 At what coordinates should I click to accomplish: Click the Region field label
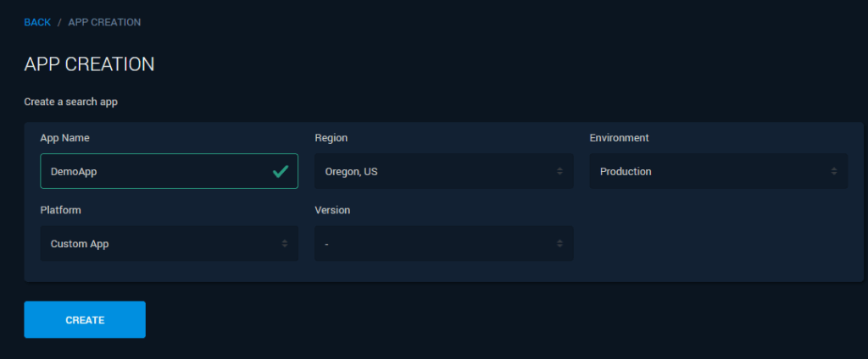point(331,138)
